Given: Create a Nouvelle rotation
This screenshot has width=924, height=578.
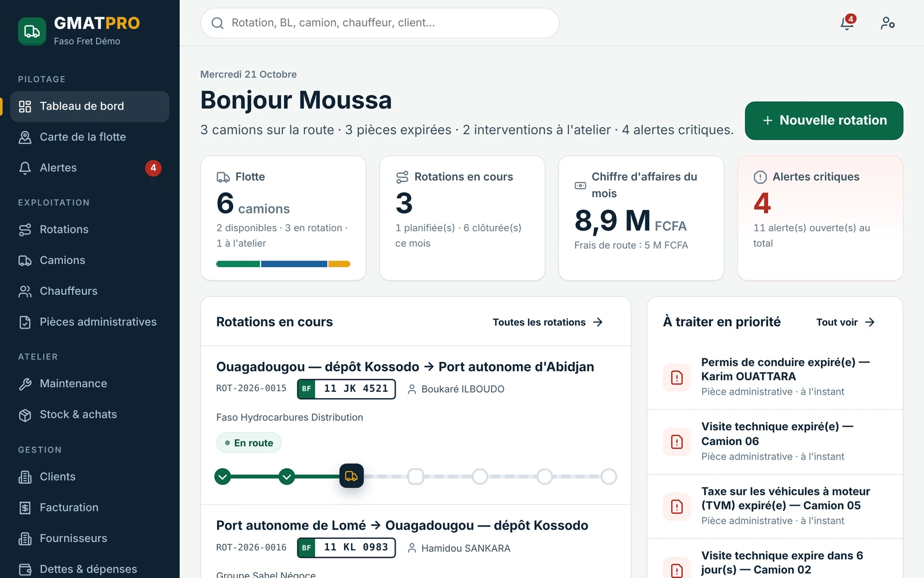Looking at the screenshot, I should pyautogui.click(x=824, y=120).
